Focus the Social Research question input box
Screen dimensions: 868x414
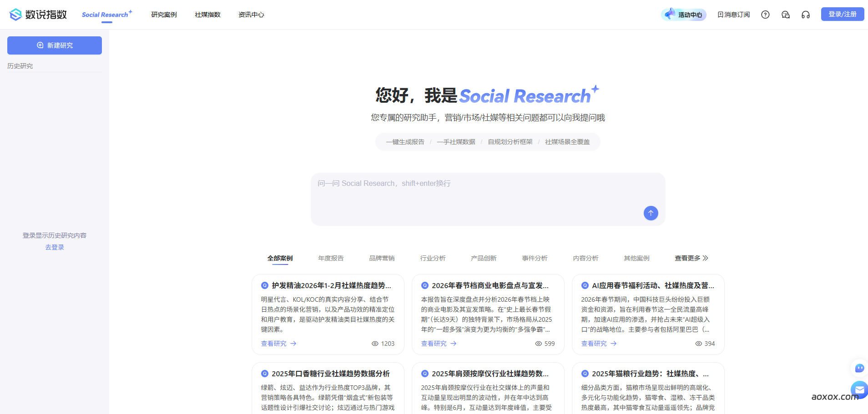tap(488, 199)
